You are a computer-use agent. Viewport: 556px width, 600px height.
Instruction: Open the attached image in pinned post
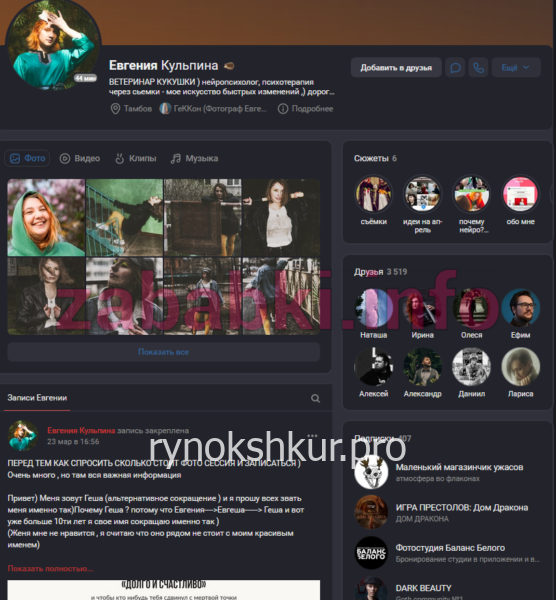[x=164, y=590]
